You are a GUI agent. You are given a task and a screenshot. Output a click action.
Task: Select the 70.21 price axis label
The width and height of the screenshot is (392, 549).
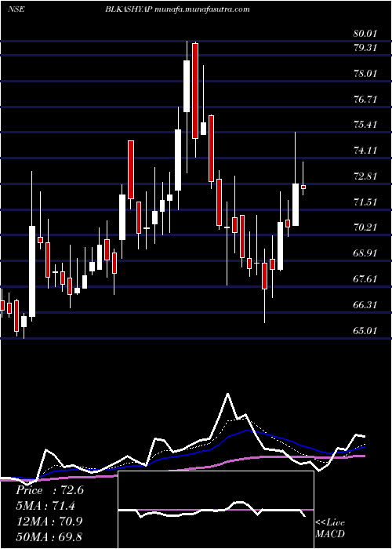(x=365, y=228)
